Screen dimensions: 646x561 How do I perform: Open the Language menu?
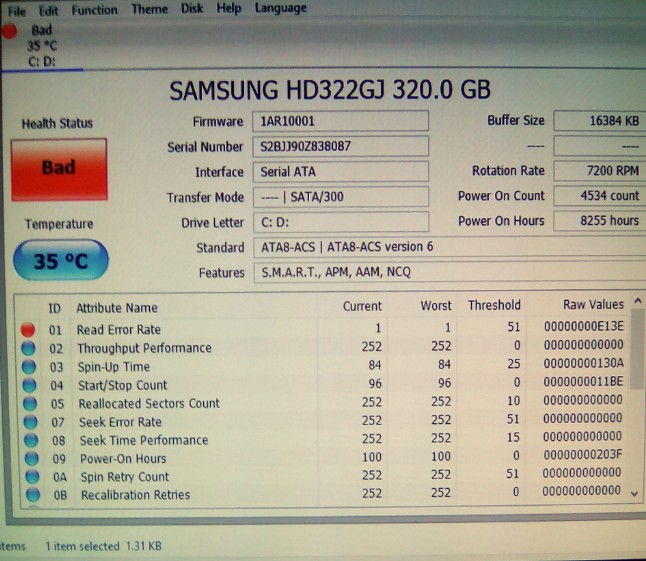tap(281, 9)
